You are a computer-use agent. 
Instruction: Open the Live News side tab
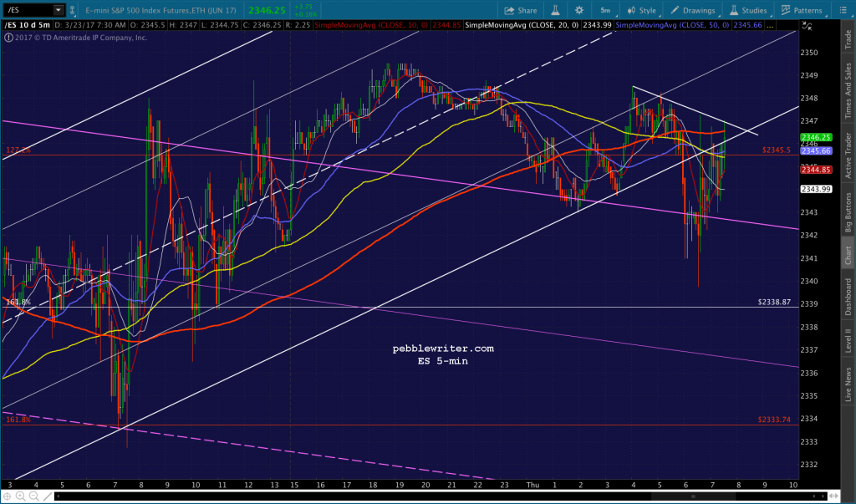point(848,384)
